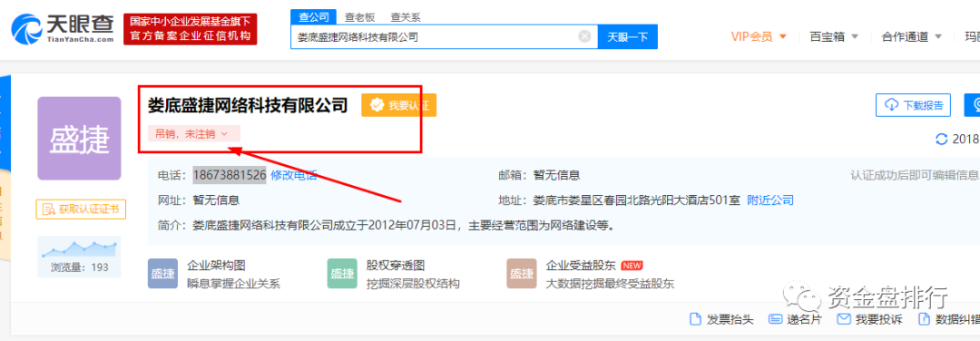The height and width of the screenshot is (341, 980).
Task: Click the purple 盛捷 company logo
Action: (x=79, y=139)
